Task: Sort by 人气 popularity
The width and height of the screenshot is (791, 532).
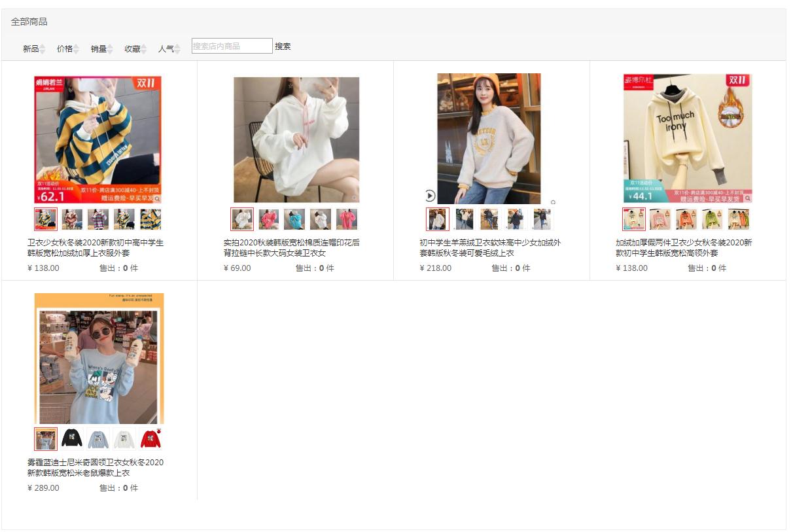Action: (169, 48)
